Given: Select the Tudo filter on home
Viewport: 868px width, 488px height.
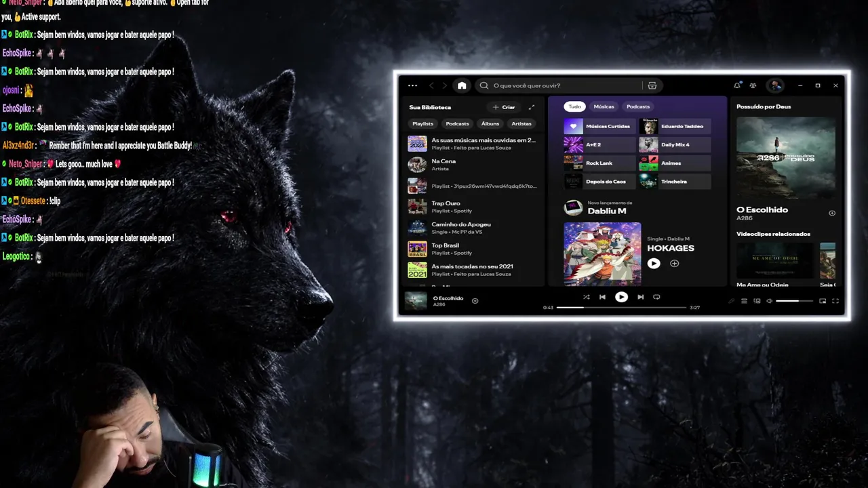Looking at the screenshot, I should [x=574, y=106].
